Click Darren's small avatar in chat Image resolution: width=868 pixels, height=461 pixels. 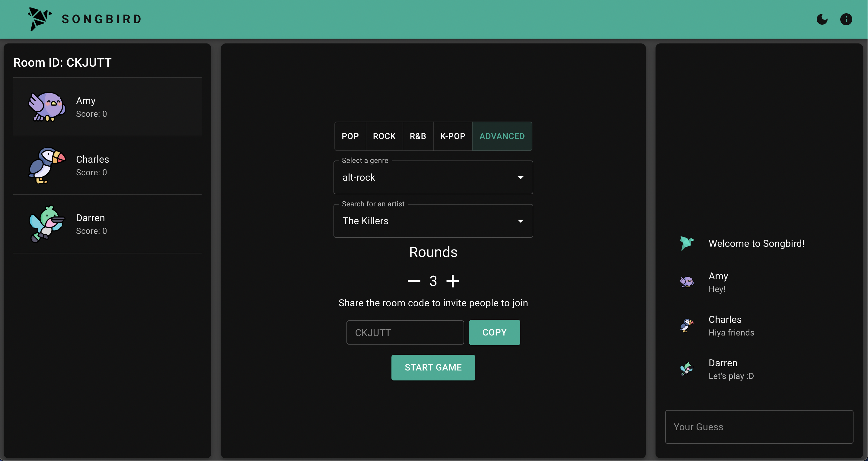(x=686, y=369)
